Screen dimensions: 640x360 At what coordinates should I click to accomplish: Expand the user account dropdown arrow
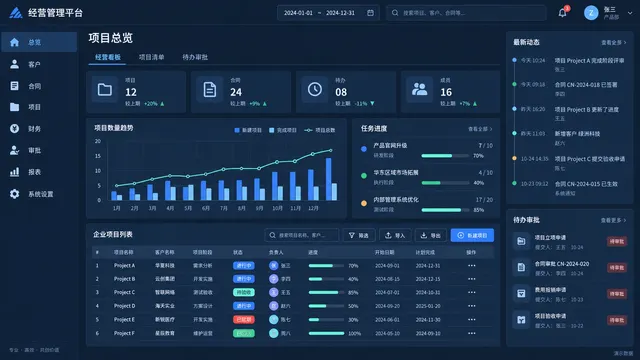tap(630, 13)
